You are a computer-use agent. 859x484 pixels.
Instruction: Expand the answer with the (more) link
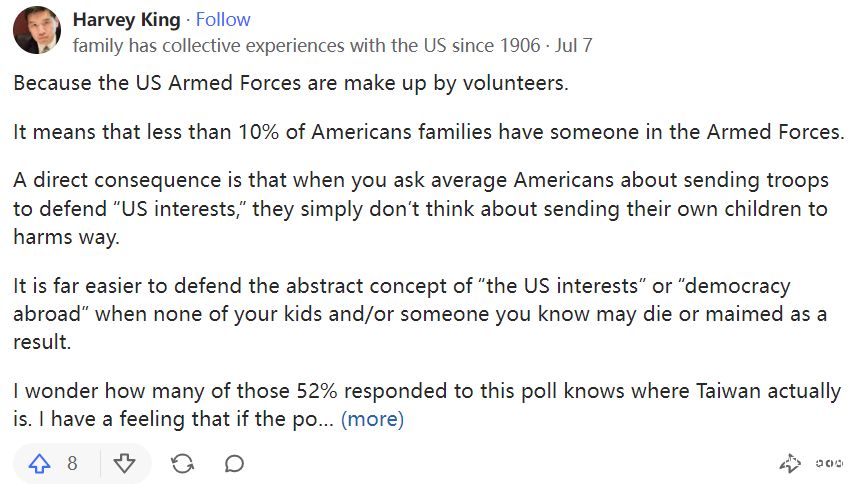pyautogui.click(x=372, y=419)
